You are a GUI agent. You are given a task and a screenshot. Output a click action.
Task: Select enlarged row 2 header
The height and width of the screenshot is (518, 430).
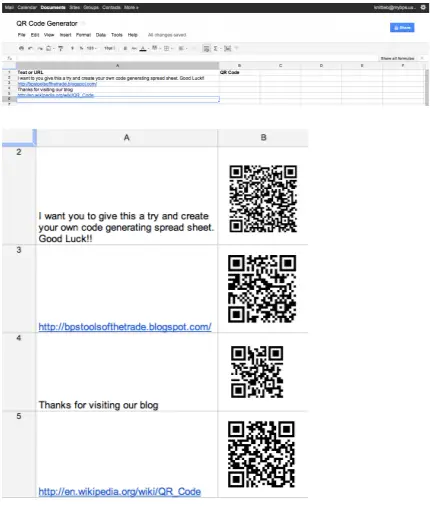pyautogui.click(x=19, y=195)
